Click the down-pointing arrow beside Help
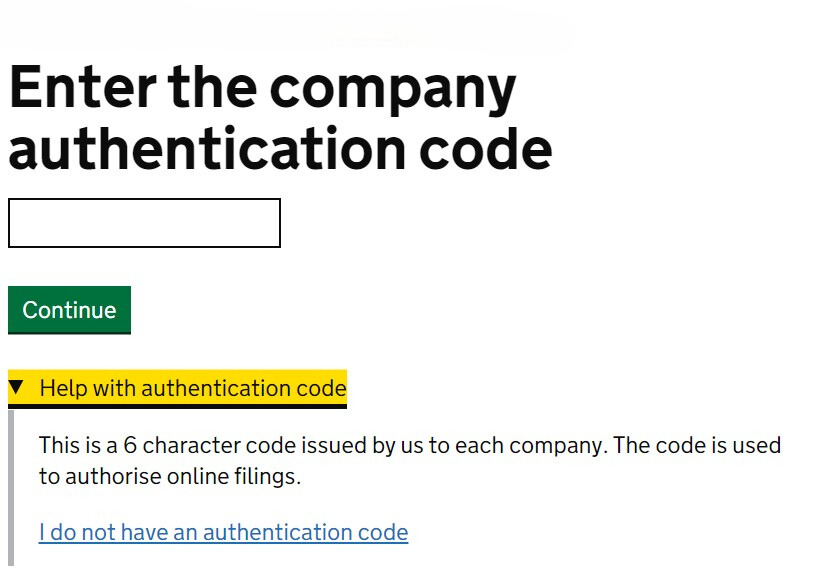 tap(16, 387)
